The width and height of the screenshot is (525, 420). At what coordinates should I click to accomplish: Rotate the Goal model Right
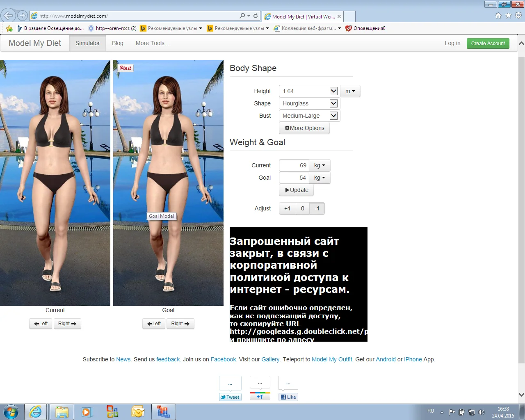(x=180, y=324)
